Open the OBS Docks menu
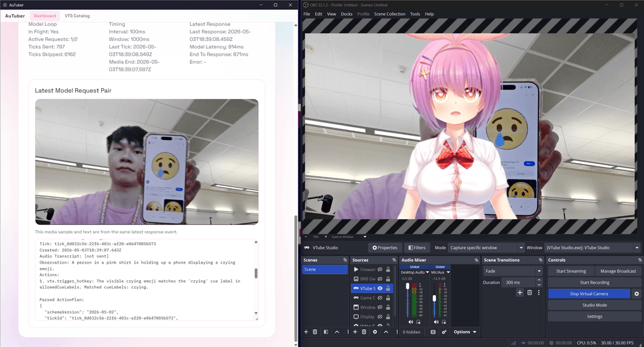The height and width of the screenshot is (347, 644). click(347, 14)
